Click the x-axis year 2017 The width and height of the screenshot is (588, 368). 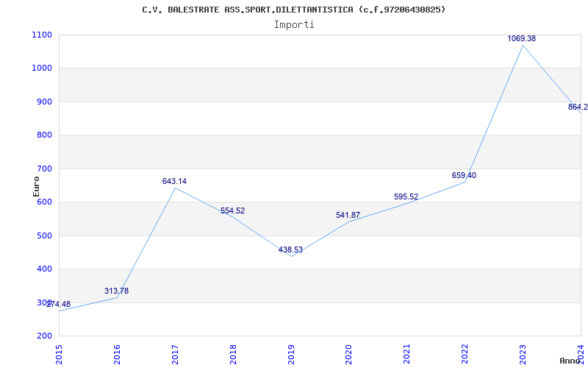175,354
